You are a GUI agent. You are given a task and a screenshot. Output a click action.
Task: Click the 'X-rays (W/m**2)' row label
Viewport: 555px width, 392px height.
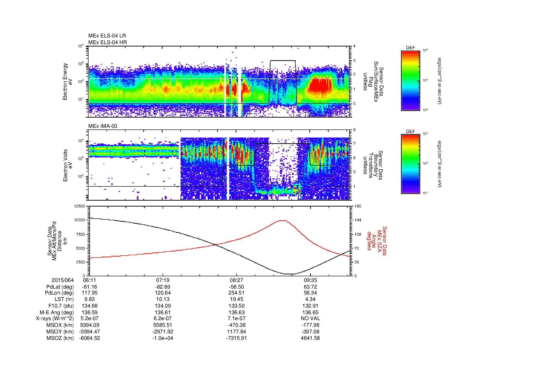[55, 318]
